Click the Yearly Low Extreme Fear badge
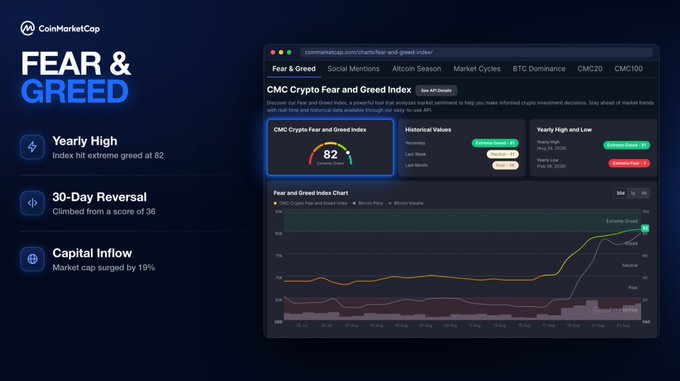The image size is (680, 381). pos(629,163)
